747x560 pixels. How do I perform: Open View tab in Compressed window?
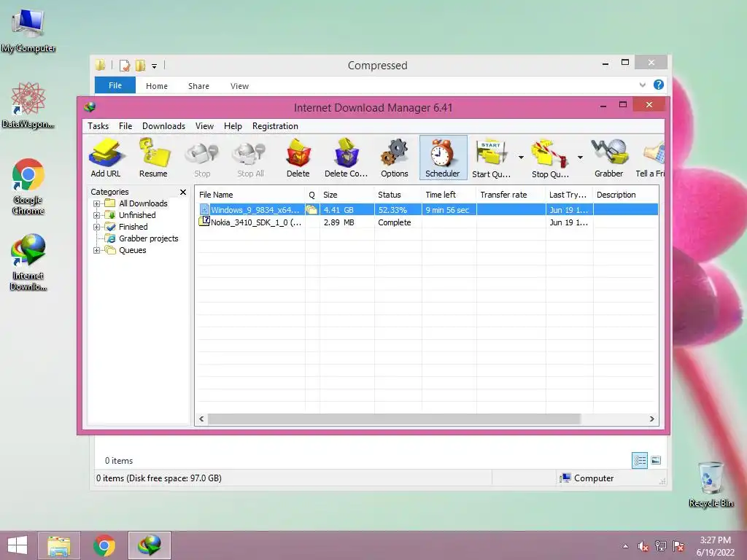pos(239,86)
